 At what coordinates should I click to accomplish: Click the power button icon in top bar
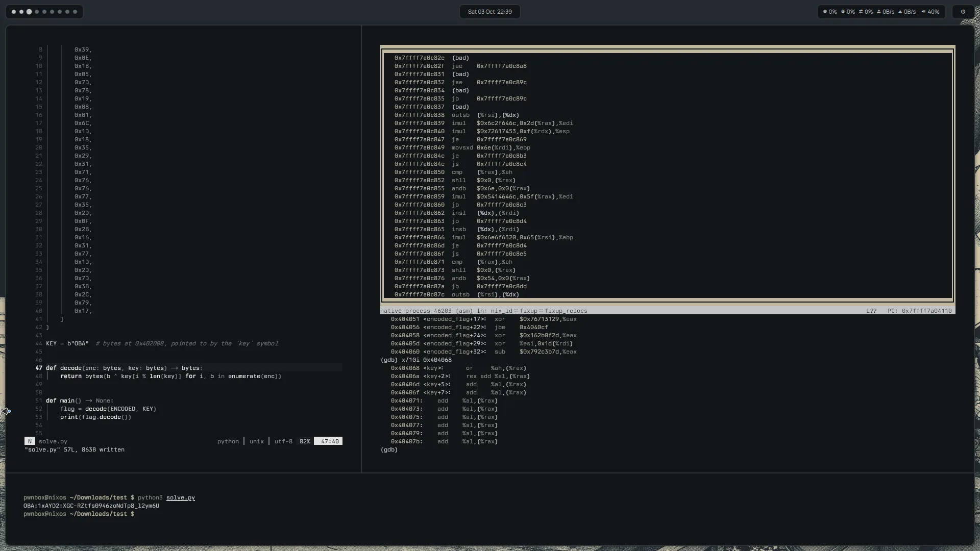[x=963, y=12]
